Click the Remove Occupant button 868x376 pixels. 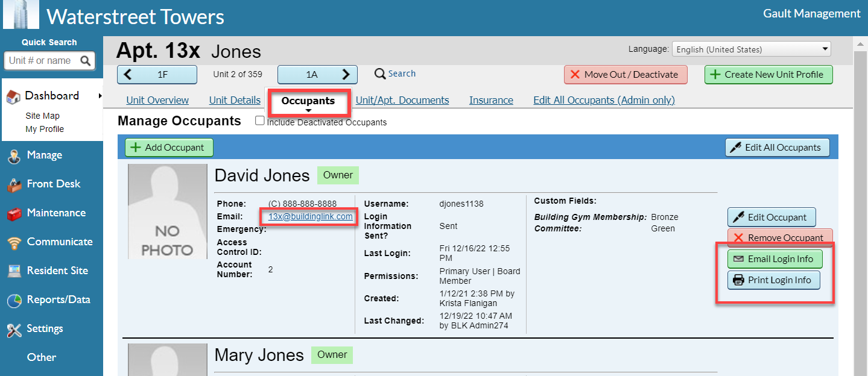780,238
